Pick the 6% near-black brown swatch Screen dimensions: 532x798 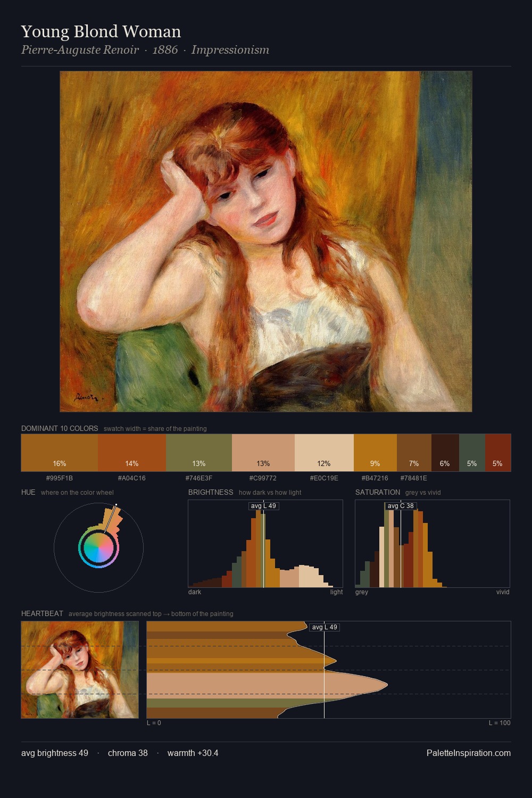[445, 453]
